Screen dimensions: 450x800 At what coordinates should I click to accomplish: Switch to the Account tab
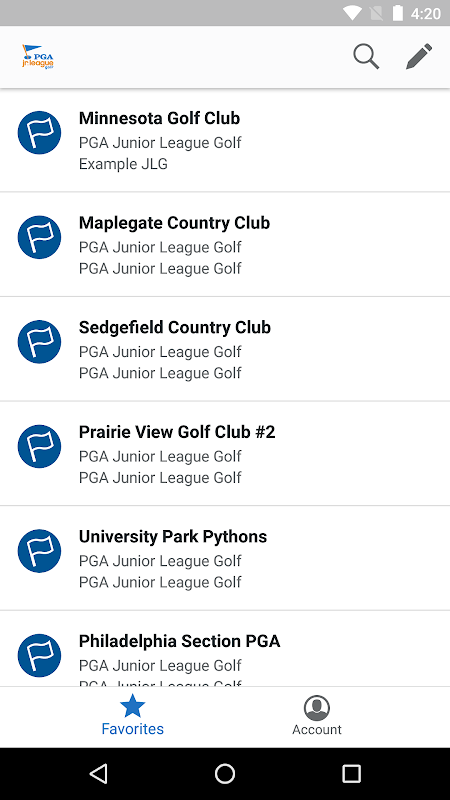pos(317,716)
